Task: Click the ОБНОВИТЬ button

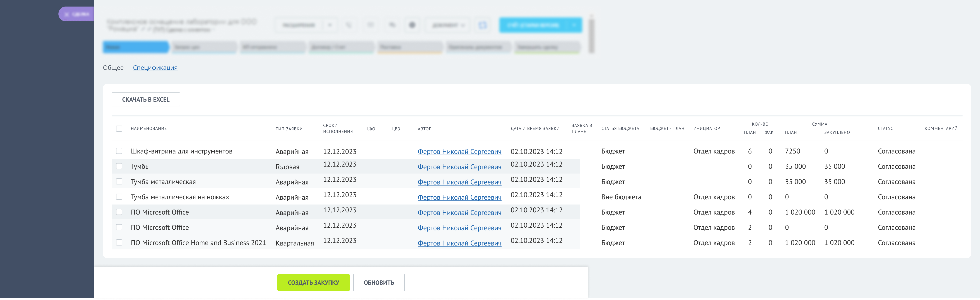Action: pyautogui.click(x=379, y=283)
